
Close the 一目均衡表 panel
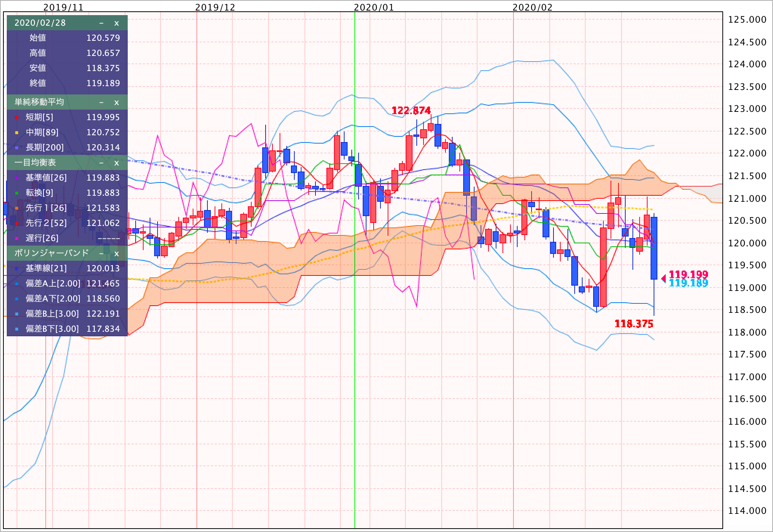pos(116,163)
